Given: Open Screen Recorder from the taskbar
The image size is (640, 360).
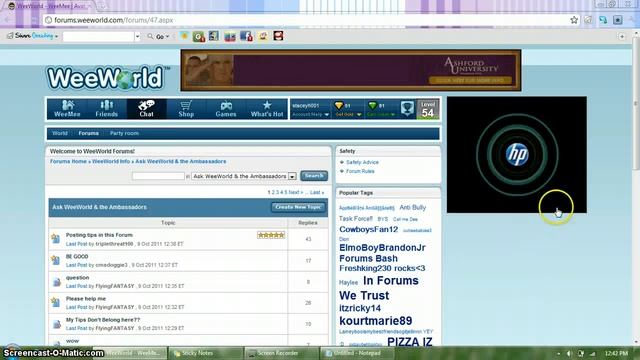Looking at the screenshot, I should click(282, 353).
